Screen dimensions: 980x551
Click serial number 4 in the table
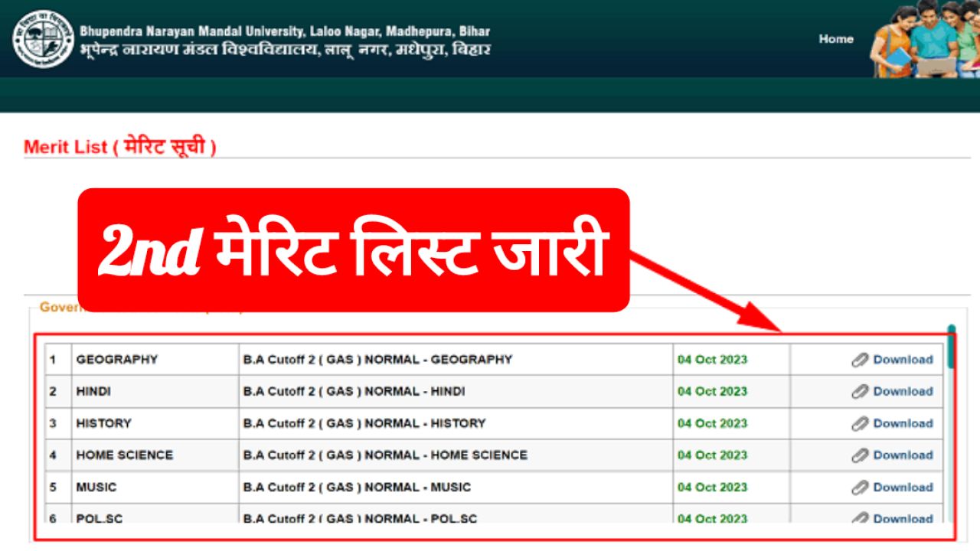pyautogui.click(x=53, y=455)
